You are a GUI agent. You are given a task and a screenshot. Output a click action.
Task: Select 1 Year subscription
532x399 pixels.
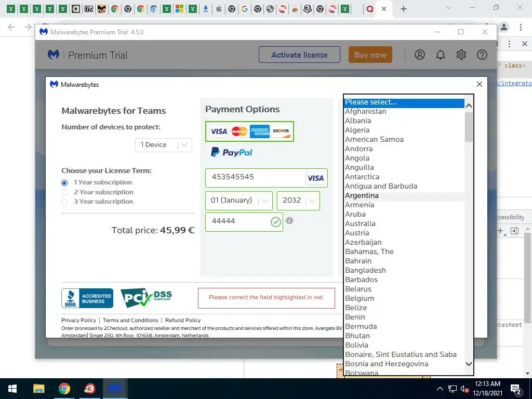[x=64, y=183]
